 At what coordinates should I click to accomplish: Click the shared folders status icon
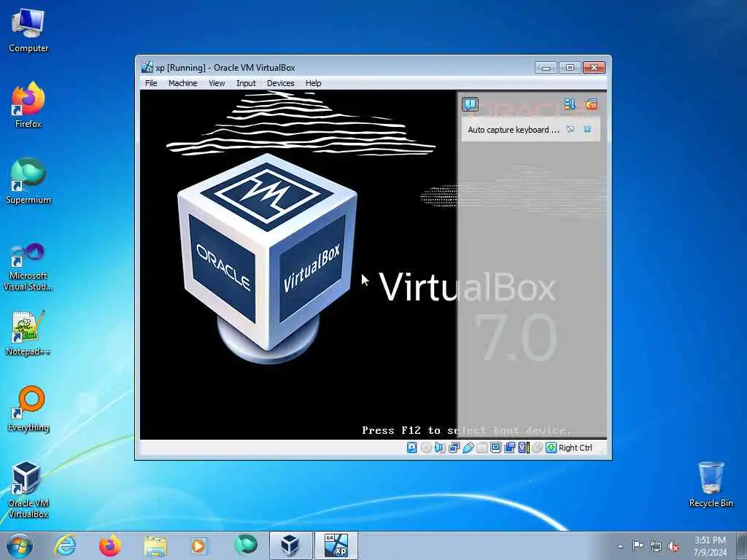pyautogui.click(x=481, y=448)
